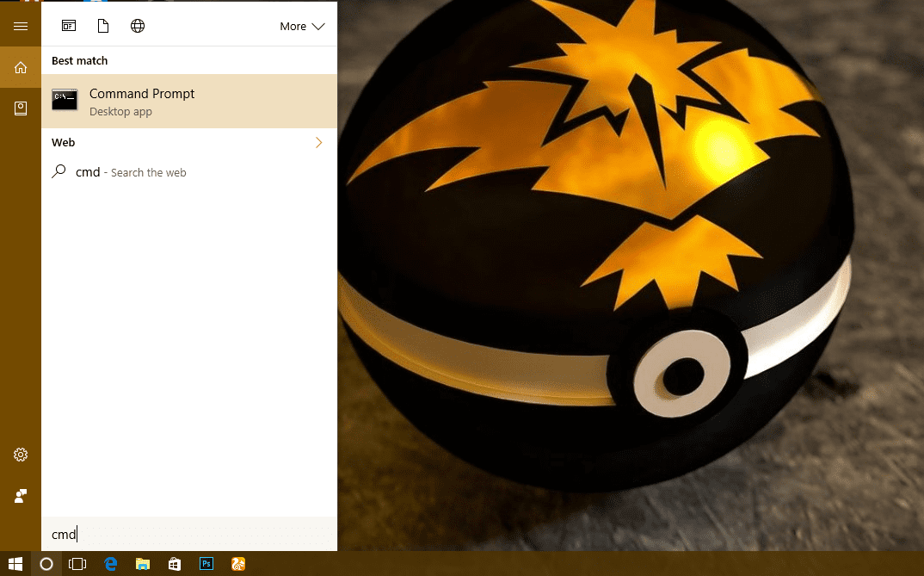Open the Notebook in sidebar
This screenshot has height=576, width=924.
[21, 108]
